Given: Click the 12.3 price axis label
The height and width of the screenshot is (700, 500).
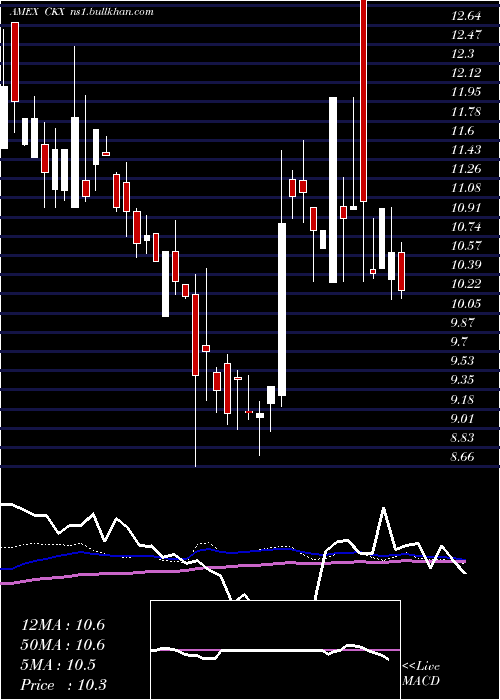Looking at the screenshot, I should [x=463, y=54].
